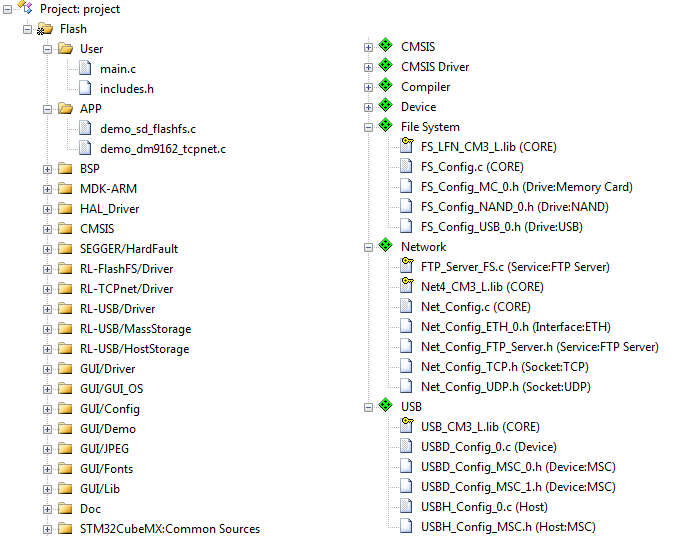The height and width of the screenshot is (537, 700).
Task: Select FS_Config_NAND_0.h (Drive:NAND)
Action: point(515,207)
